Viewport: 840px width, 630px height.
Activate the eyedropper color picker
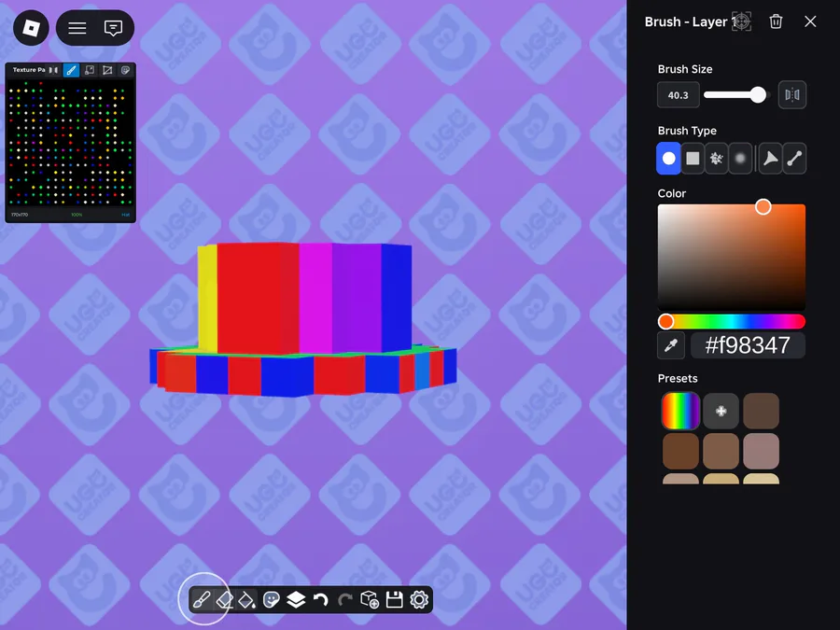[x=671, y=345]
